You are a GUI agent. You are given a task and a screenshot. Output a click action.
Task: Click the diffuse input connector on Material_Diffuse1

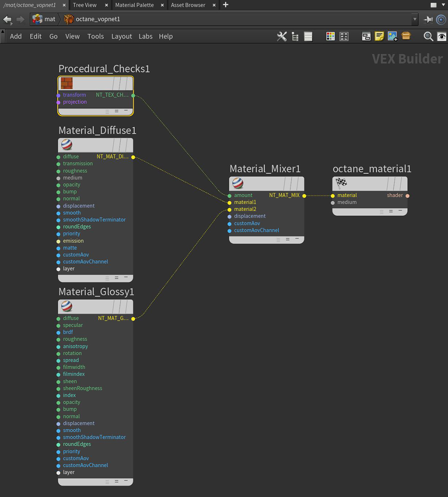[58, 157]
